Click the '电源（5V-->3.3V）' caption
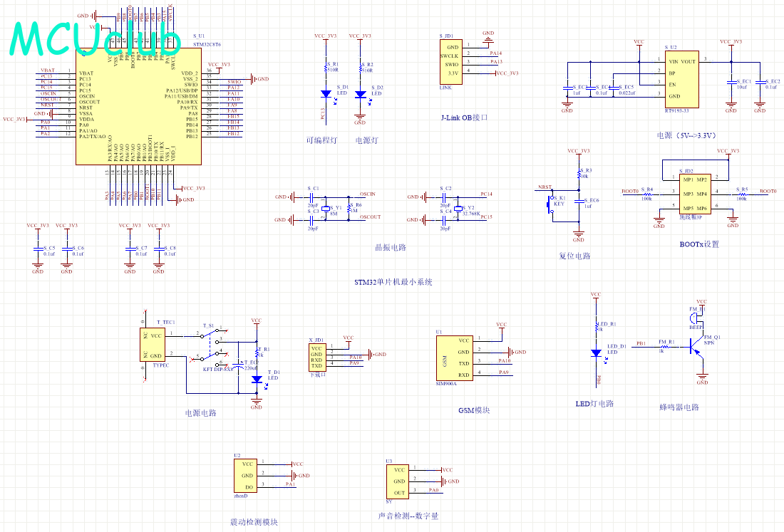The image size is (784, 532). point(686,136)
